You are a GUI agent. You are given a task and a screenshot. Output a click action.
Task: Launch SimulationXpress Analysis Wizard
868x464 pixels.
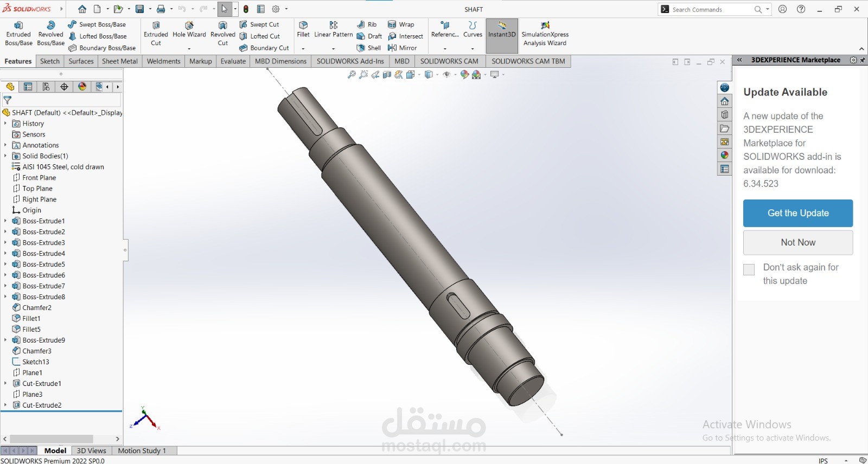tap(545, 34)
